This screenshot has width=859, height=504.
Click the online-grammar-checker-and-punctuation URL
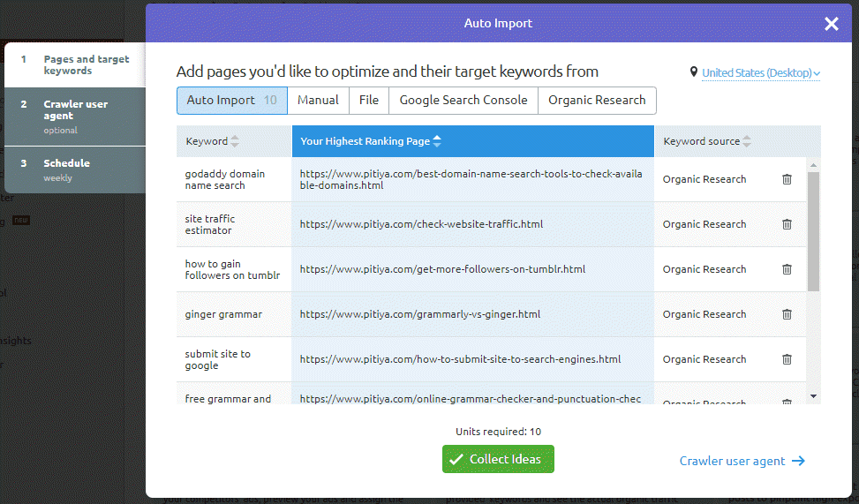pos(470,399)
